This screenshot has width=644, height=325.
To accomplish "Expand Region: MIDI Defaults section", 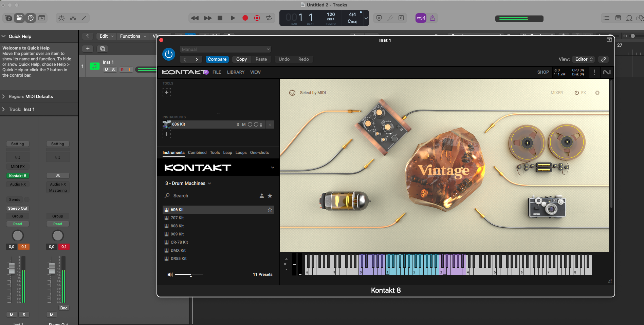I will pyautogui.click(x=3, y=97).
